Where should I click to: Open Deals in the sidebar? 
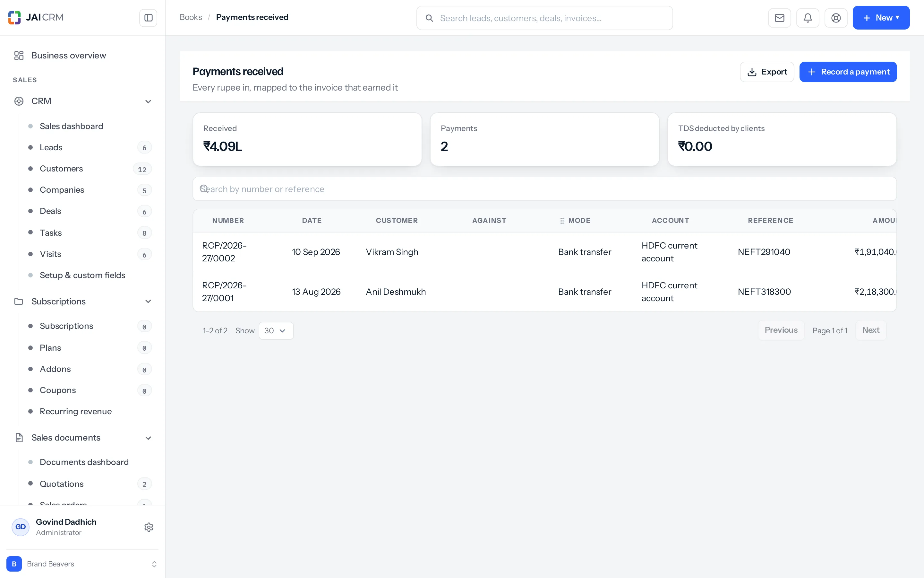50,211
